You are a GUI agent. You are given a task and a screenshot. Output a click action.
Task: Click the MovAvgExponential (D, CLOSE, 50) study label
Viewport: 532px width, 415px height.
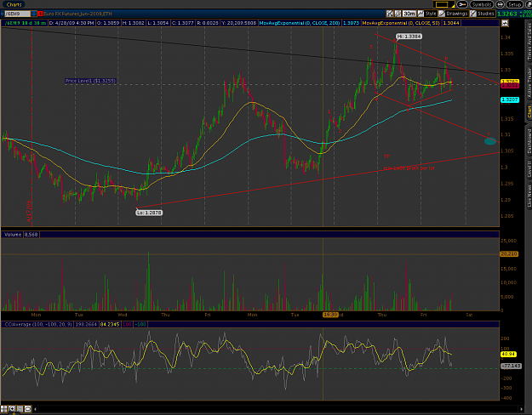click(x=401, y=23)
